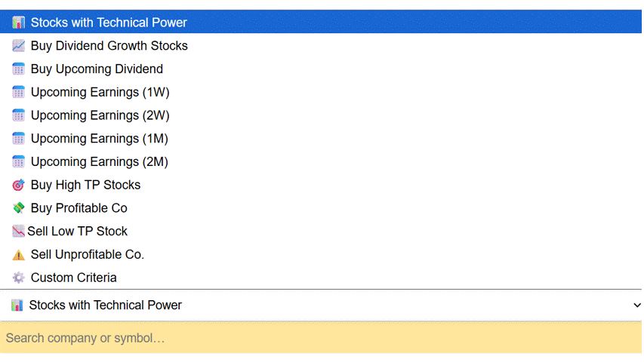The width and height of the screenshot is (644, 362).
Task: Click bar chart icon beside highlighted Technical Power
Action: pos(19,23)
